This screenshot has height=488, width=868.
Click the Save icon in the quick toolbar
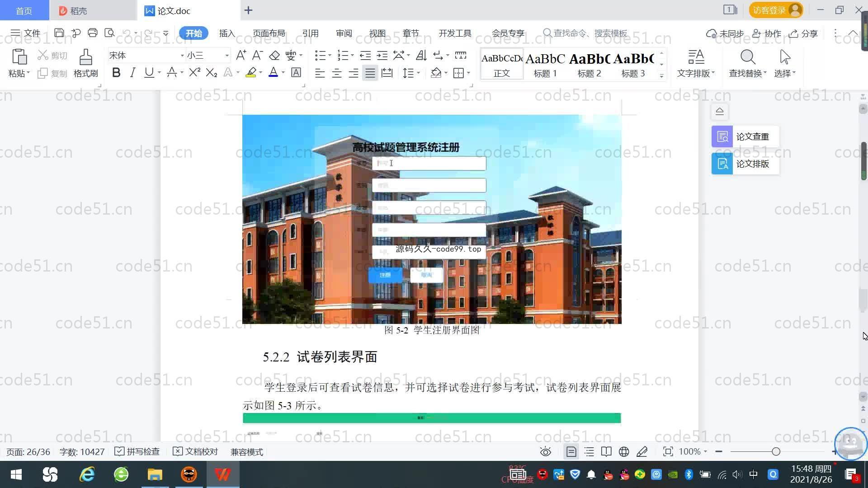pos(59,33)
